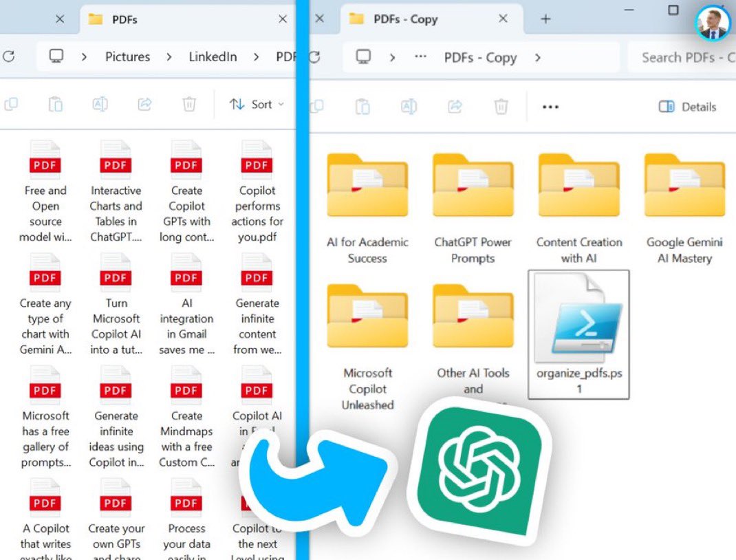Click PDFs - Copy breadcrumb segment
Screen dimensions: 736x560
pos(481,57)
